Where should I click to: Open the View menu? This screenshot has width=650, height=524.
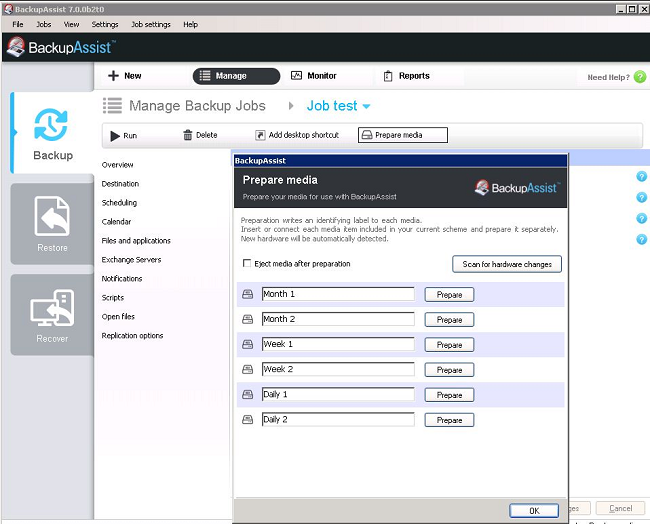click(71, 24)
